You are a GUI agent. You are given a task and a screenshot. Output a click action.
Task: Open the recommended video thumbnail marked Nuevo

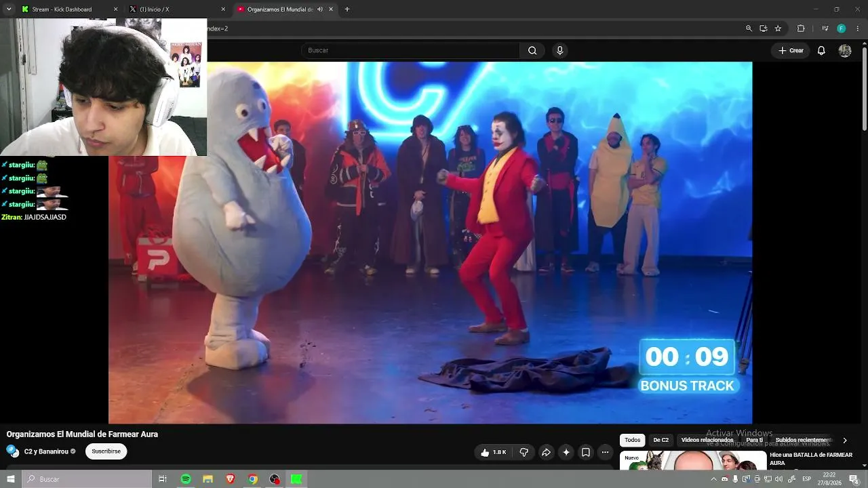click(693, 460)
